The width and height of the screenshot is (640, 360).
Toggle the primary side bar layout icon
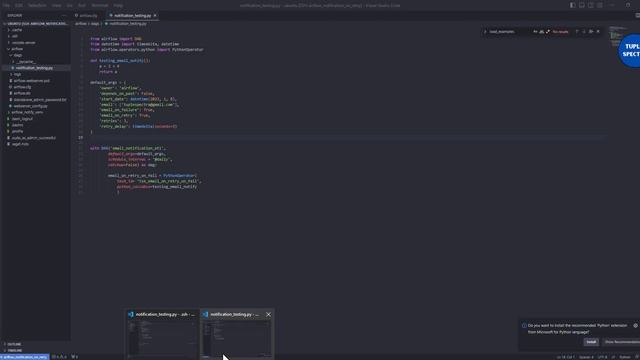coord(573,5)
